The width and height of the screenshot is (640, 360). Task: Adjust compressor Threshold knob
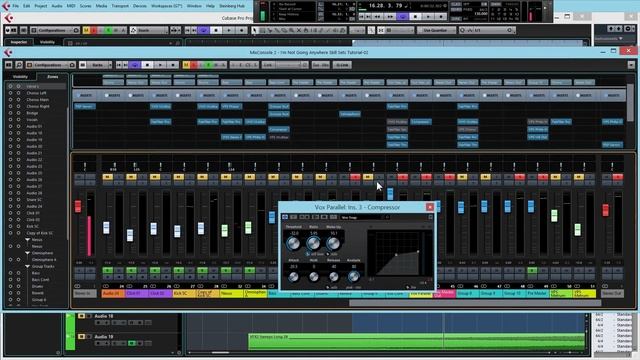click(x=293, y=243)
